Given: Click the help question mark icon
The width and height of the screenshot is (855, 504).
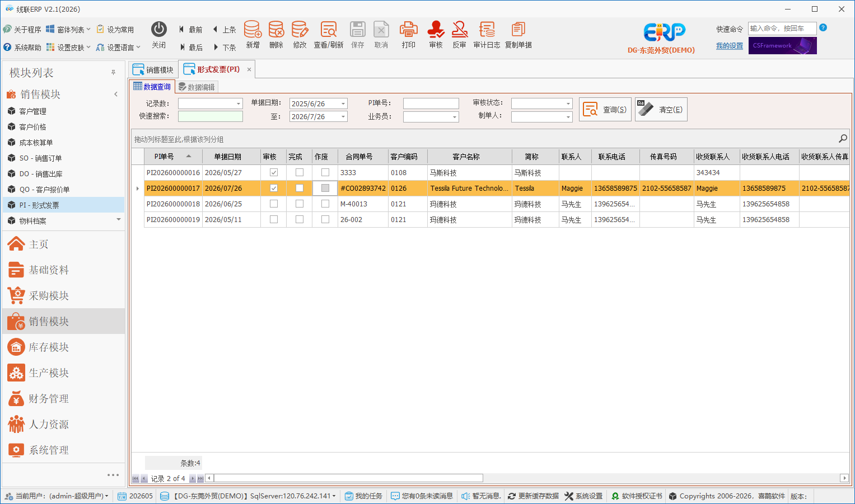Looking at the screenshot, I should [x=823, y=27].
